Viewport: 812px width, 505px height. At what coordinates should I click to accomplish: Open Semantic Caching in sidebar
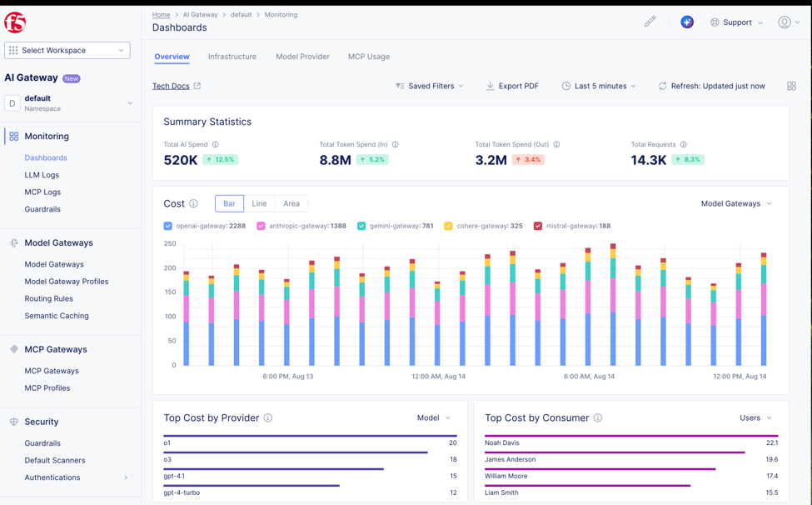click(57, 316)
